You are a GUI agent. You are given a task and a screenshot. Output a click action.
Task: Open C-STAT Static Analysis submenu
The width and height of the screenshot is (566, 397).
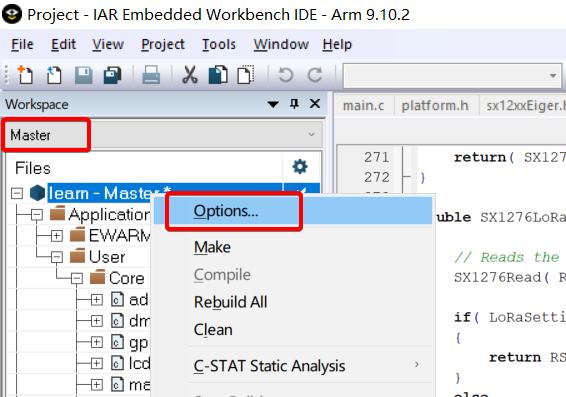pos(293,366)
